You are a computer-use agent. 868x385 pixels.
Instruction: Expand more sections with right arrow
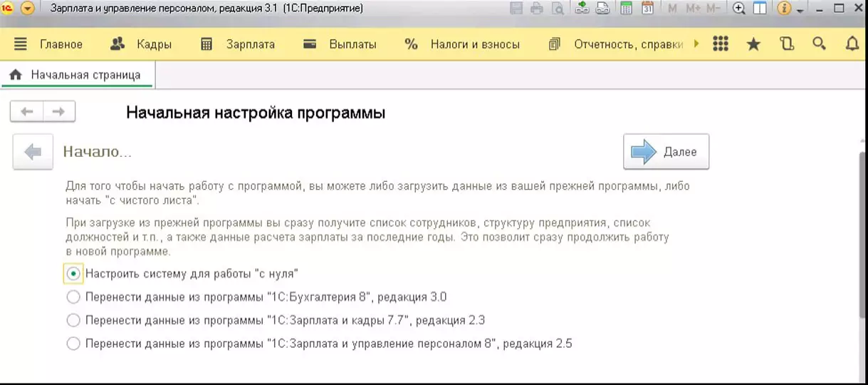[x=696, y=43]
